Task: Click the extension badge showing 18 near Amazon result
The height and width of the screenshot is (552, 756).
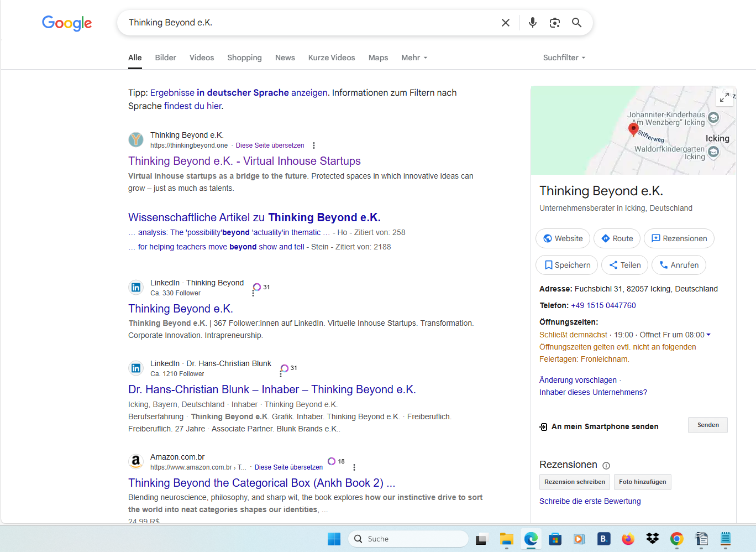Action: 336,461
